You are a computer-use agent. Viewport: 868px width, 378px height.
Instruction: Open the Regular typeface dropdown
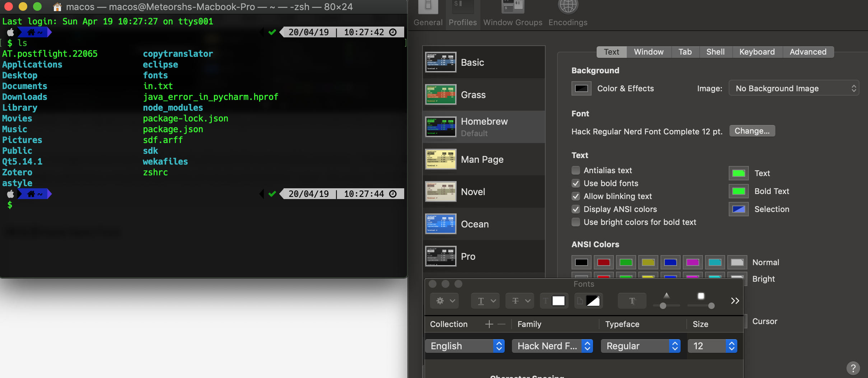tap(641, 346)
